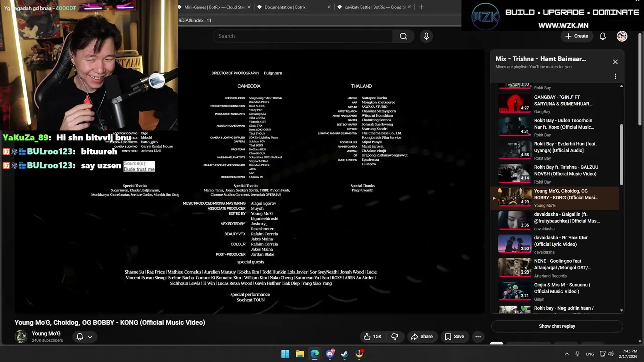Close the xuvikatv Battle tab

coord(409,7)
